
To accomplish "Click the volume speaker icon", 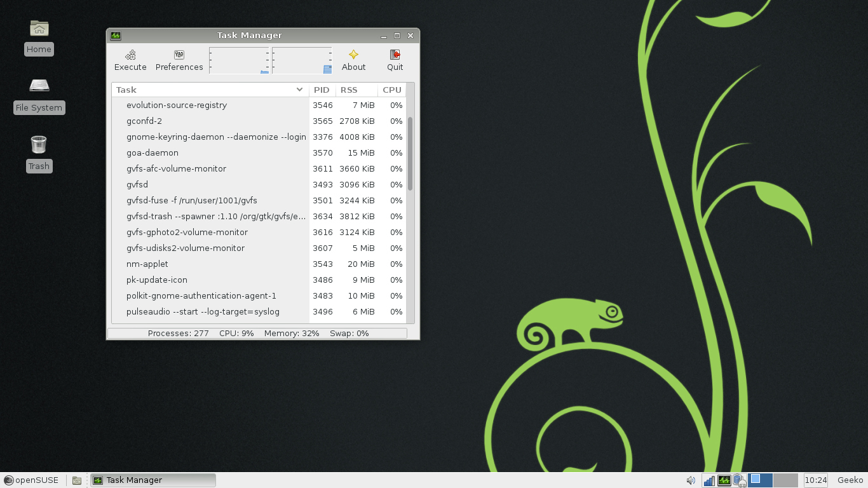I will [691, 480].
